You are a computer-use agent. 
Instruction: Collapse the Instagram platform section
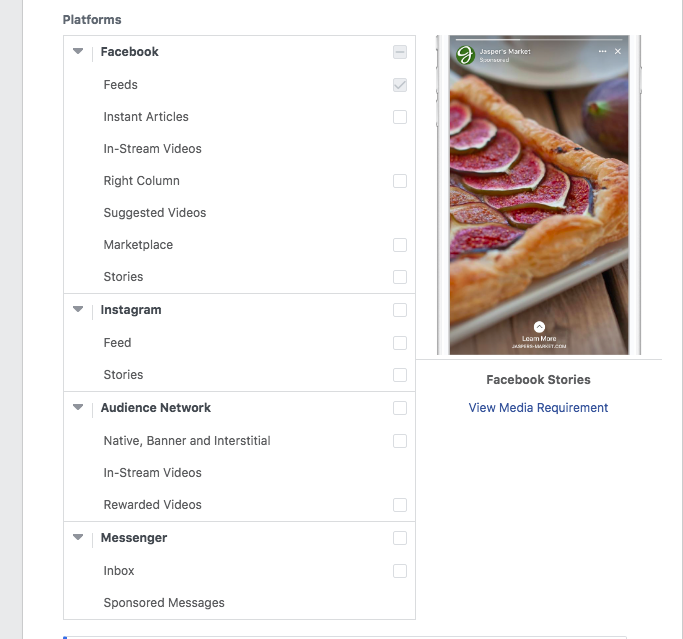(78, 309)
